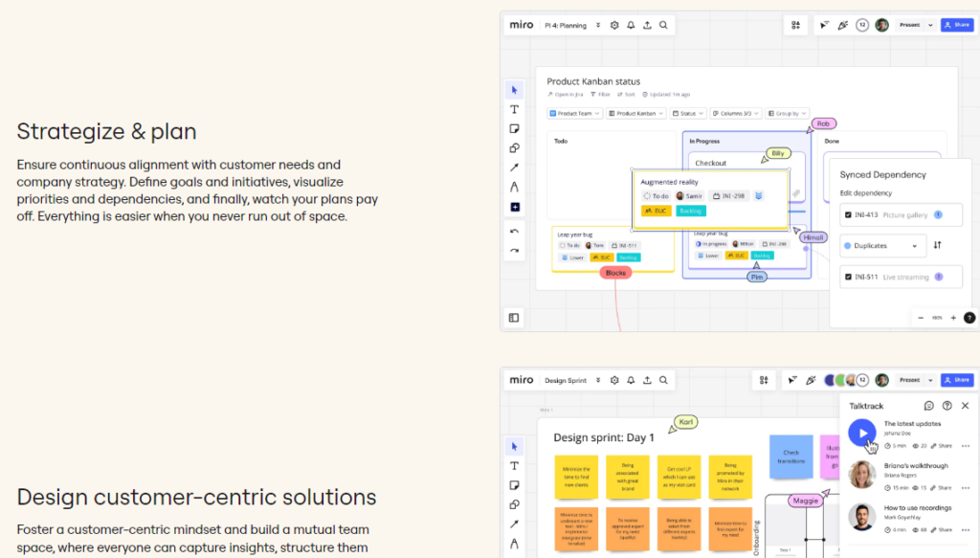
Task: Open the plus more-apps tool in Planning board
Action: (515, 207)
